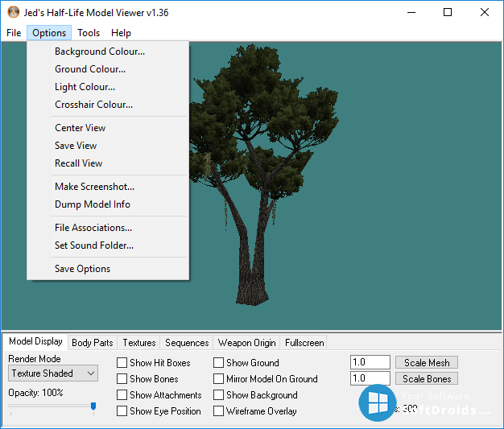Screen dimensions: 504x429
Task: Click Save Options entry
Action: (x=108, y=269)
